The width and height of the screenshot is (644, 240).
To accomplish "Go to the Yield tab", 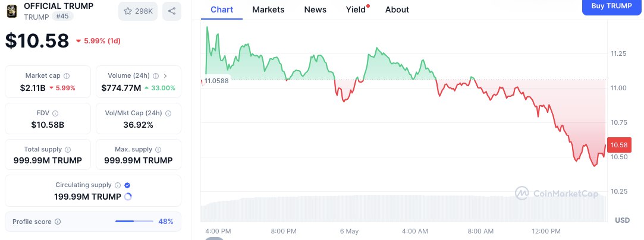I will (x=356, y=10).
